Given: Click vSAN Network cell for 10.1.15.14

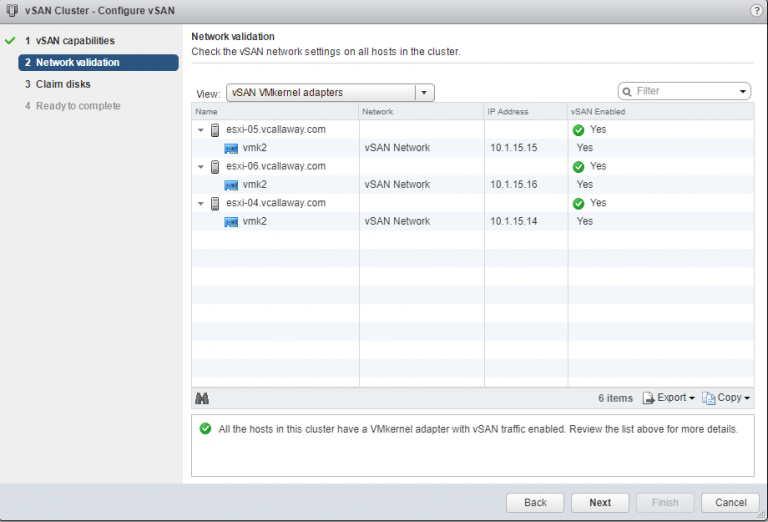Looking at the screenshot, I should click(397, 221).
